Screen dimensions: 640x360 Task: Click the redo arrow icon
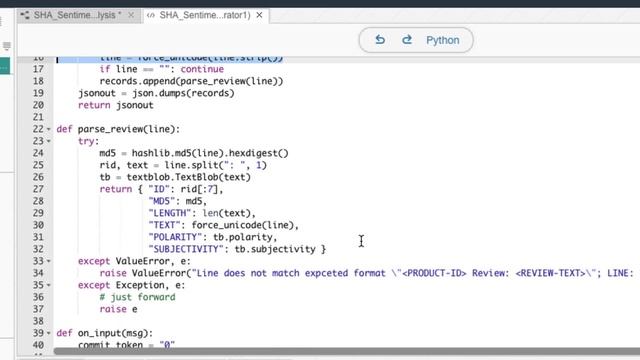(407, 40)
